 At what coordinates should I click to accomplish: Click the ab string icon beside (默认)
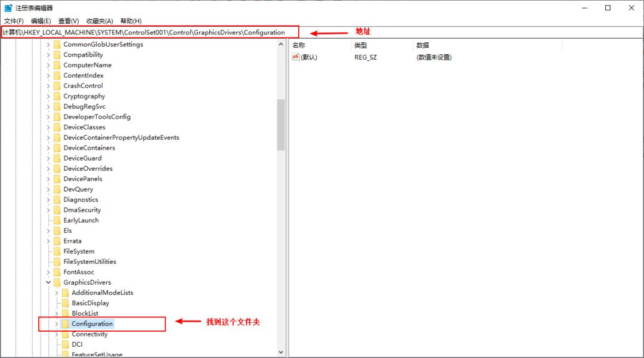pos(295,57)
